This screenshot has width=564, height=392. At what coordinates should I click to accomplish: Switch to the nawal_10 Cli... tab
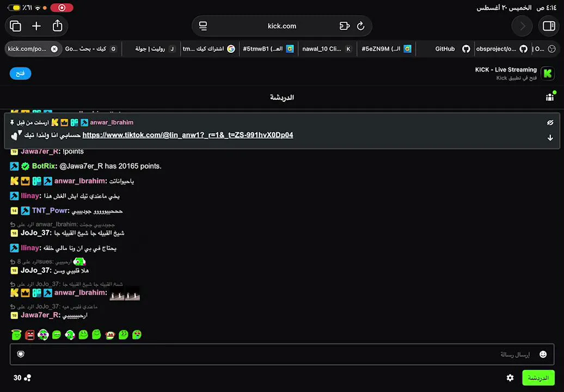tap(327, 49)
